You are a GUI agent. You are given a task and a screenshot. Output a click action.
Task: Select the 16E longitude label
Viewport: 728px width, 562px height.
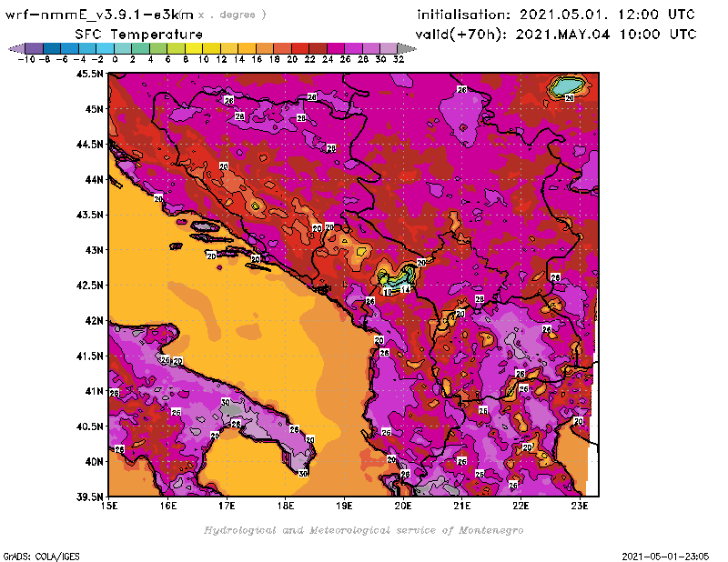coord(168,506)
